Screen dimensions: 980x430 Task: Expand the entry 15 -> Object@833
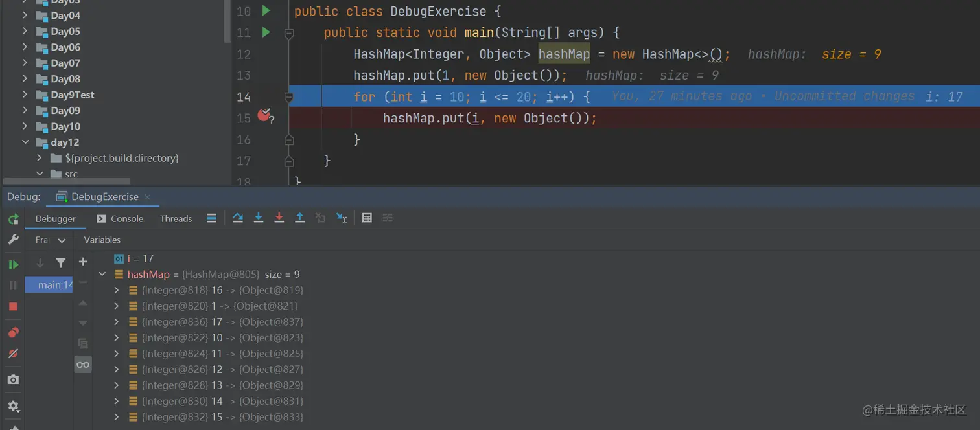click(117, 417)
